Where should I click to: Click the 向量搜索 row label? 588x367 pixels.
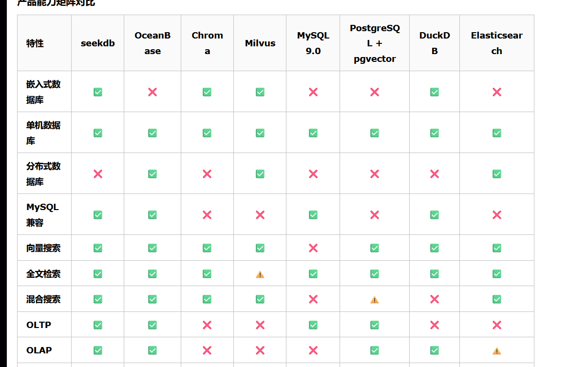point(43,248)
